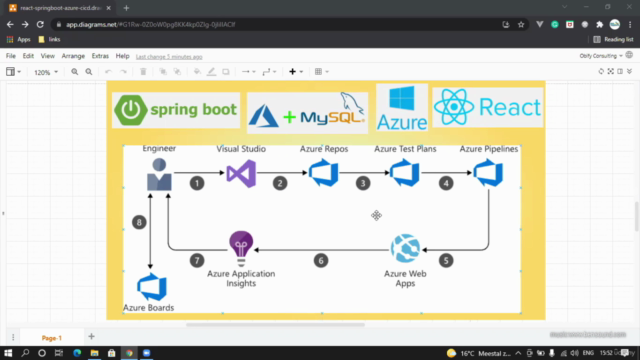Click the Delete trash icon

click(x=143, y=72)
